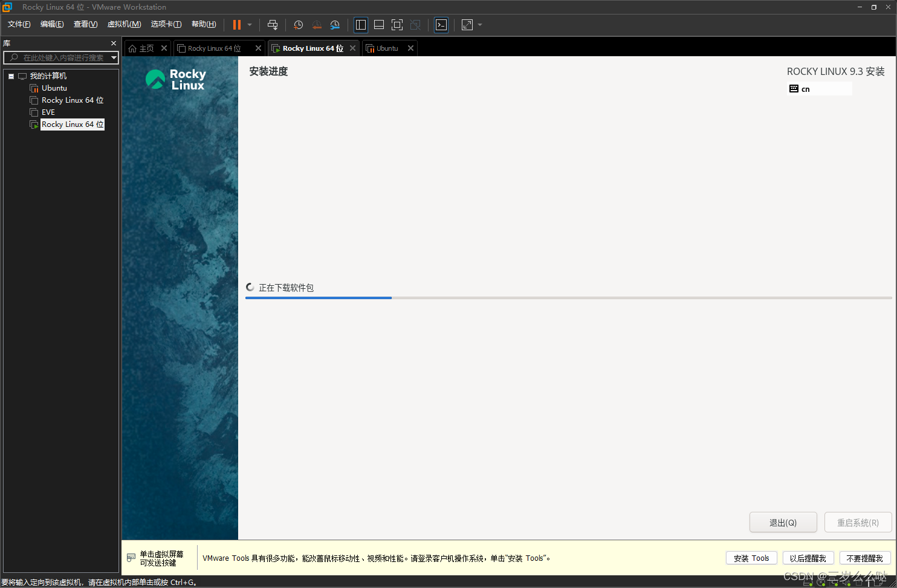Click the 以后提醒我 button
This screenshot has width=897, height=588.
(x=808, y=558)
